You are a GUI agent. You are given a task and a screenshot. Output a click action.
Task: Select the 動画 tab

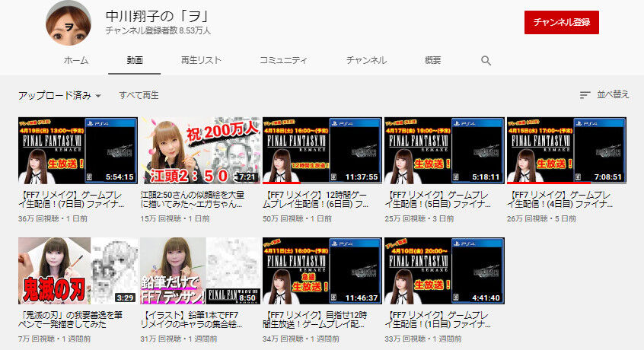[134, 60]
